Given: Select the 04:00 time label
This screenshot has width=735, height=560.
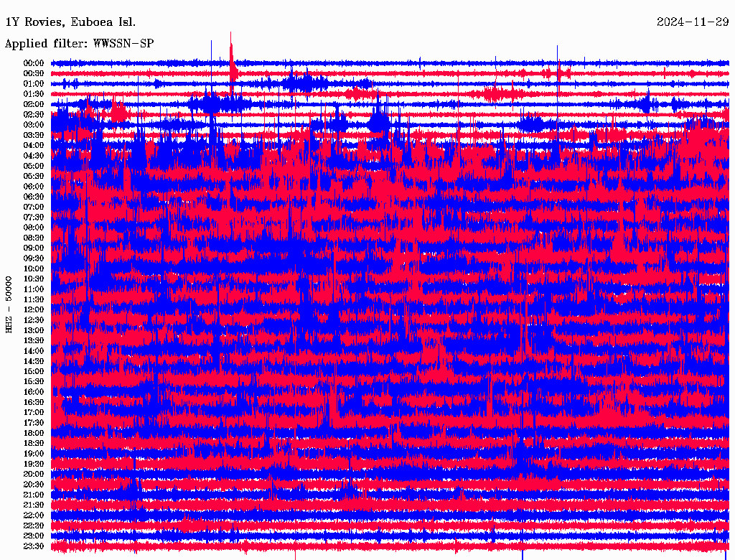Looking at the screenshot, I should click(33, 146).
